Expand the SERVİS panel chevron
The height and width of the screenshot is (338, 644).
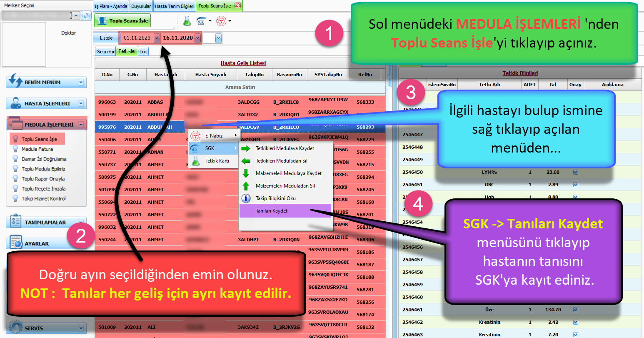coord(81,328)
